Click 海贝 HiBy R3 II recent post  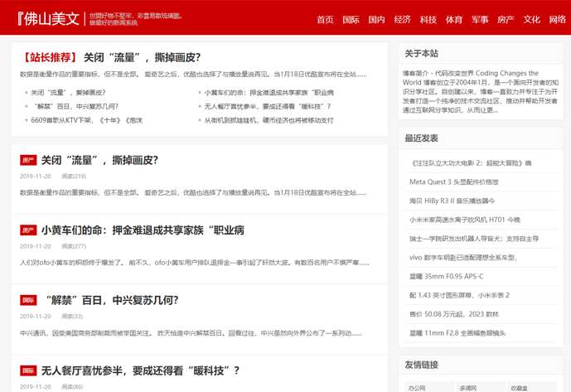[452, 201]
